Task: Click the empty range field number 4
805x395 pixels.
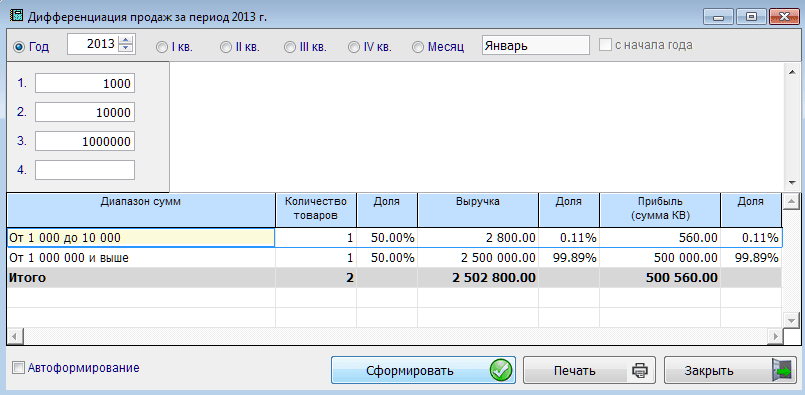Action: [85, 170]
